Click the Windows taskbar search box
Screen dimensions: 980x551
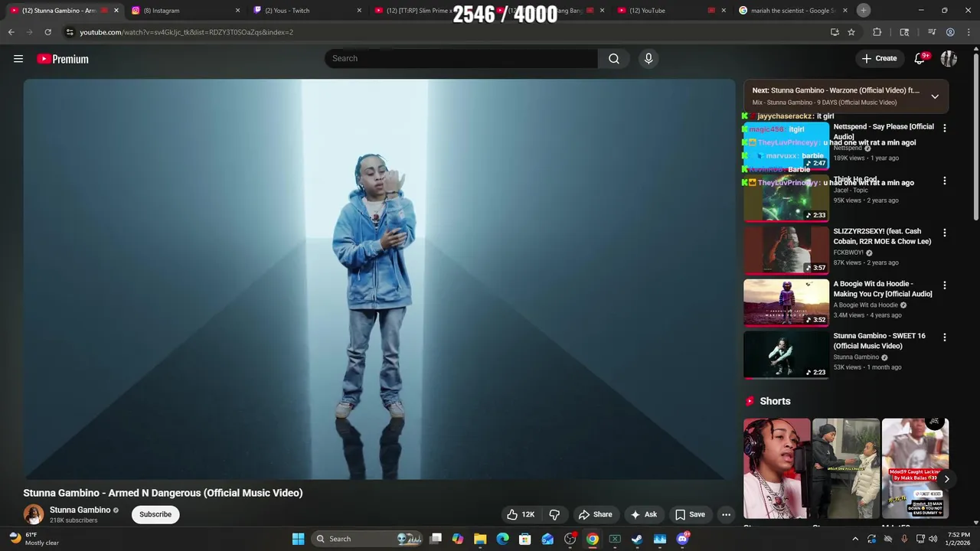(367, 539)
